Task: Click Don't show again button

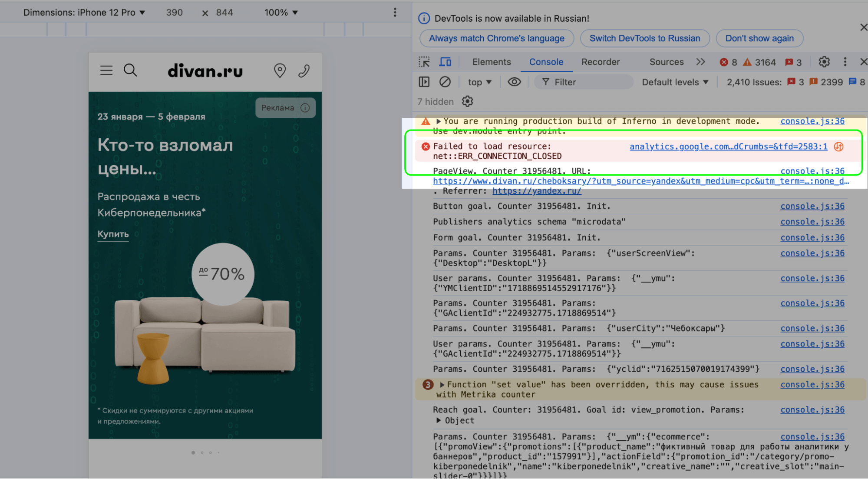Action: 759,38
